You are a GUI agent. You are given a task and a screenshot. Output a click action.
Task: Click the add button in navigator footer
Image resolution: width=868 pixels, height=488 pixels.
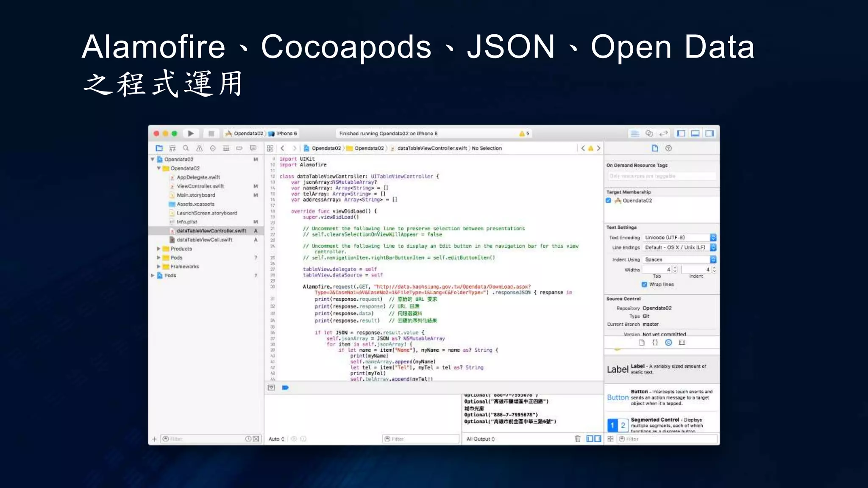coord(155,439)
